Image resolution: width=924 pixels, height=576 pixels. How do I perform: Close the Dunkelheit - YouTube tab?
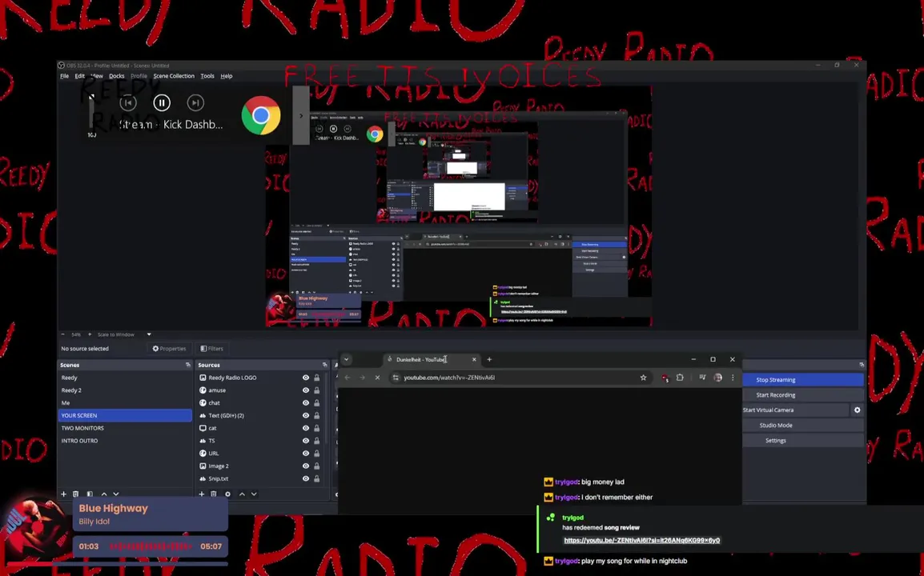point(474,359)
